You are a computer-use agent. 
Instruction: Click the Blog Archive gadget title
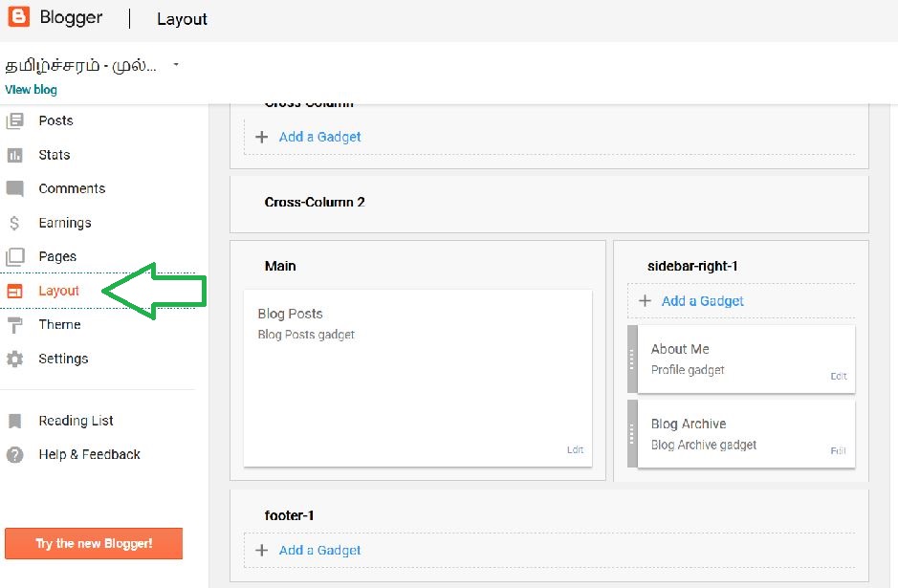tap(689, 425)
